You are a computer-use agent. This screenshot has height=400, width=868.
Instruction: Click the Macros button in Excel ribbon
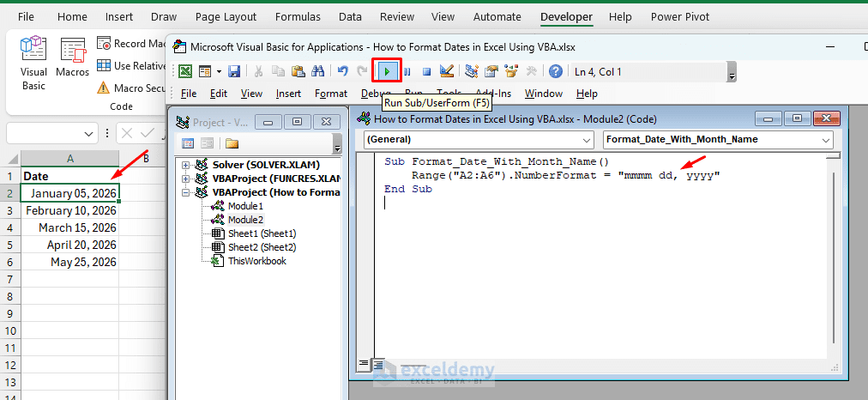pyautogui.click(x=73, y=58)
